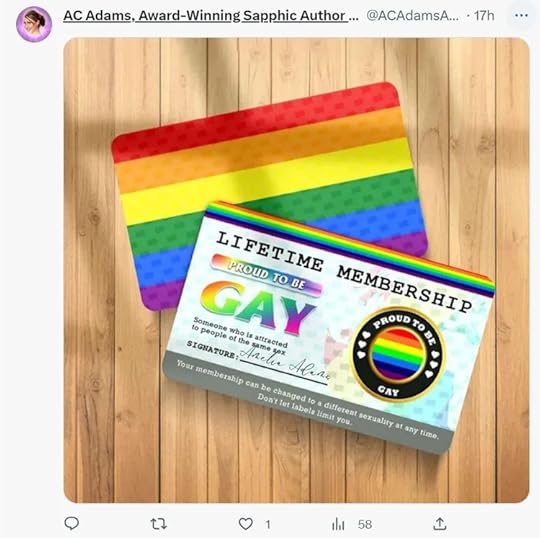540x538 pixels.
Task: Open the view analytics bar chart icon
Action: [x=338, y=524]
